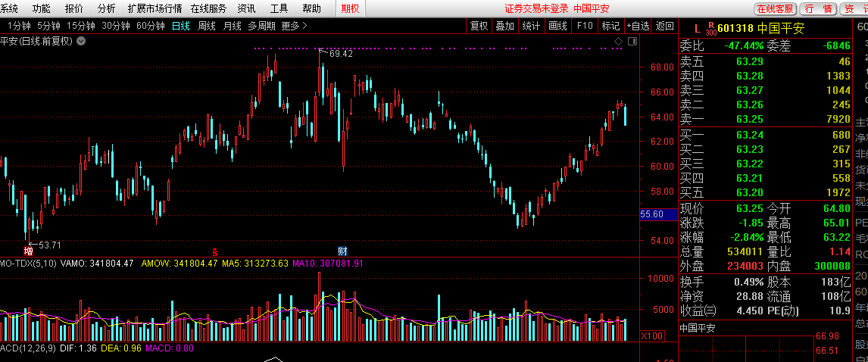This screenshot has width=868, height=362.
Task: Click the 统计 statistics toolbar button
Action: tap(531, 26)
